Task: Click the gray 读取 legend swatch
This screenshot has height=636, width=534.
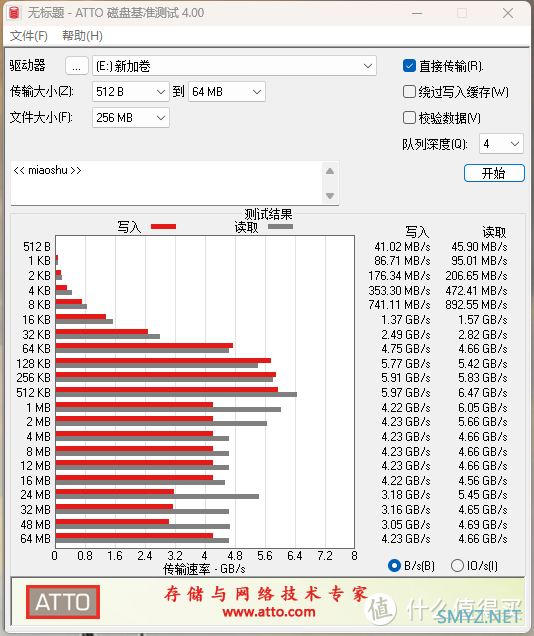Action: click(x=280, y=226)
